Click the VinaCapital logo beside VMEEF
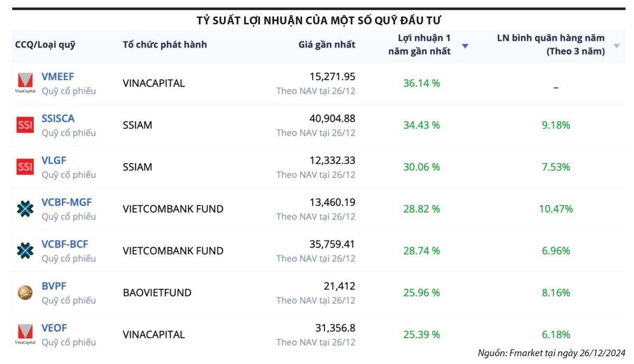 25,82
